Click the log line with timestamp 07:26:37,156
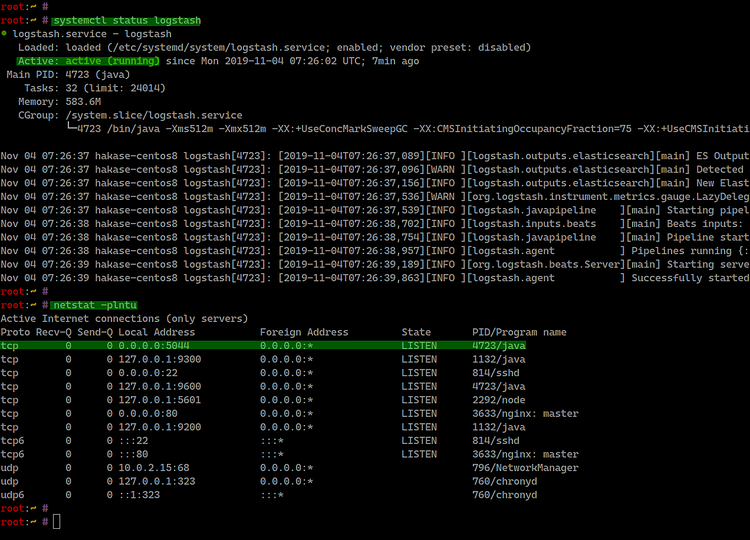 coord(375,183)
